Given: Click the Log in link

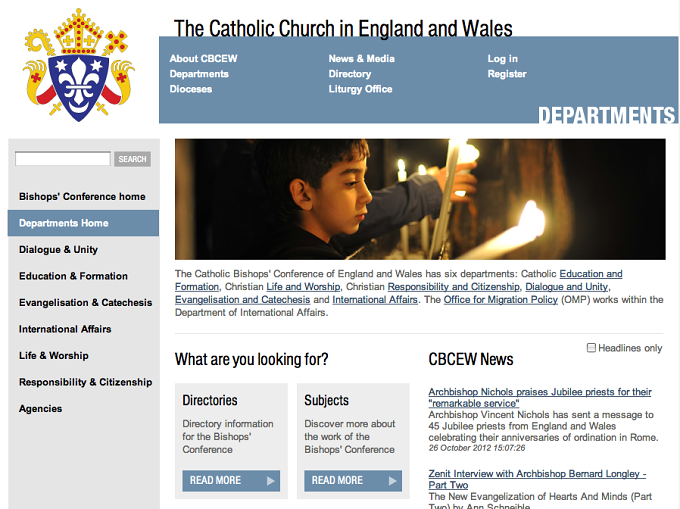Looking at the screenshot, I should click(x=502, y=59).
